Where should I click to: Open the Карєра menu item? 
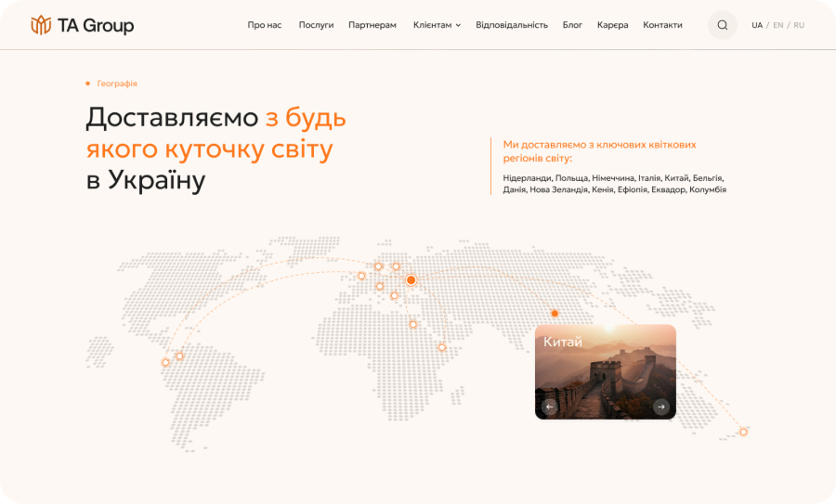tap(613, 25)
